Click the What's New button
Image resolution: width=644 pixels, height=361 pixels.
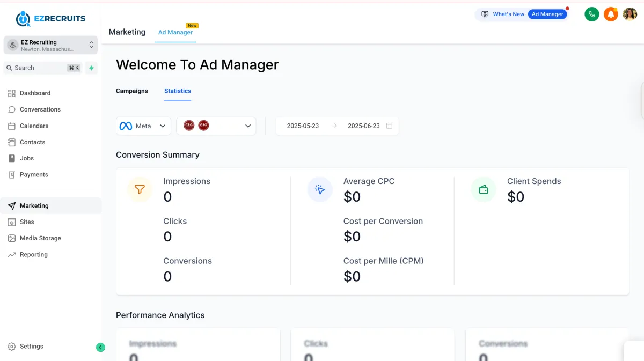[503, 14]
